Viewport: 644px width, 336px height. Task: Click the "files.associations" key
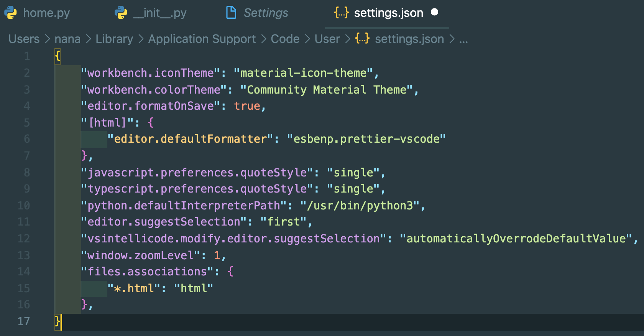[x=147, y=272]
